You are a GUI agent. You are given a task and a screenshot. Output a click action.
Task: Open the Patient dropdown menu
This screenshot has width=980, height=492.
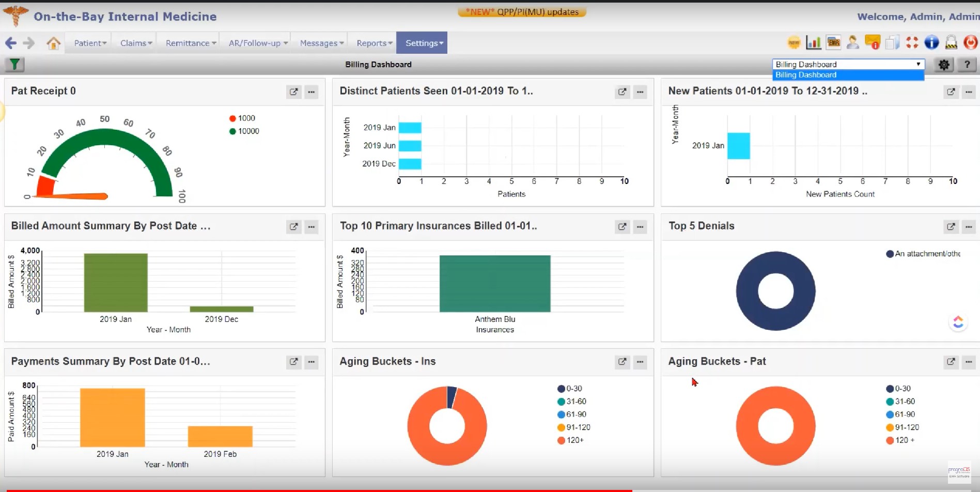point(89,43)
